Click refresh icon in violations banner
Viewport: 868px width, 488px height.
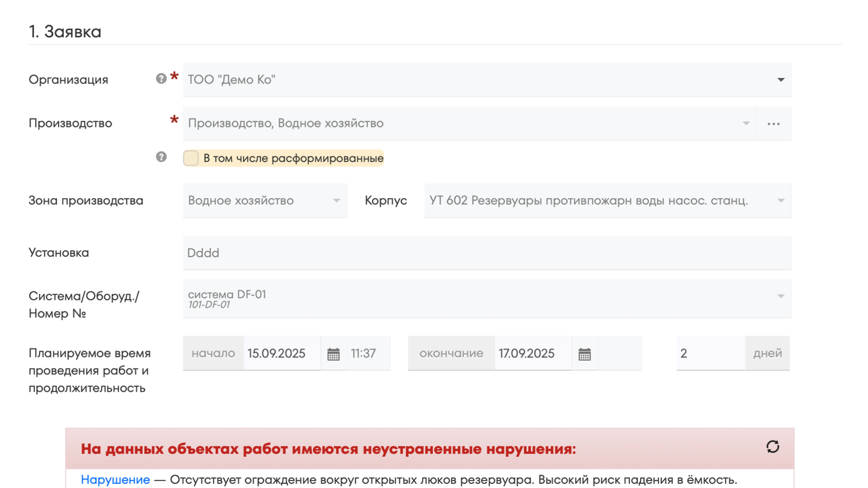click(772, 447)
